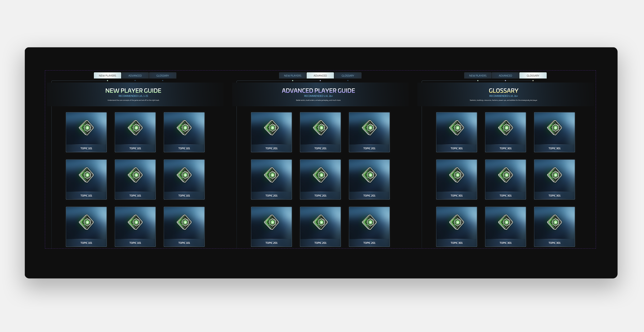644x332 pixels.
Task: Click green emblem on bottom-left Topic 301 card
Action: tap(457, 222)
